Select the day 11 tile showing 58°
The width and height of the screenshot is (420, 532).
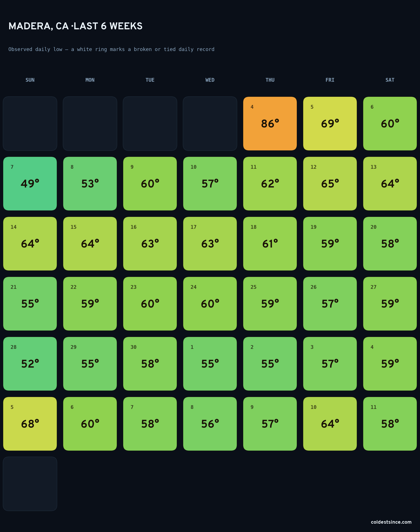(x=390, y=424)
